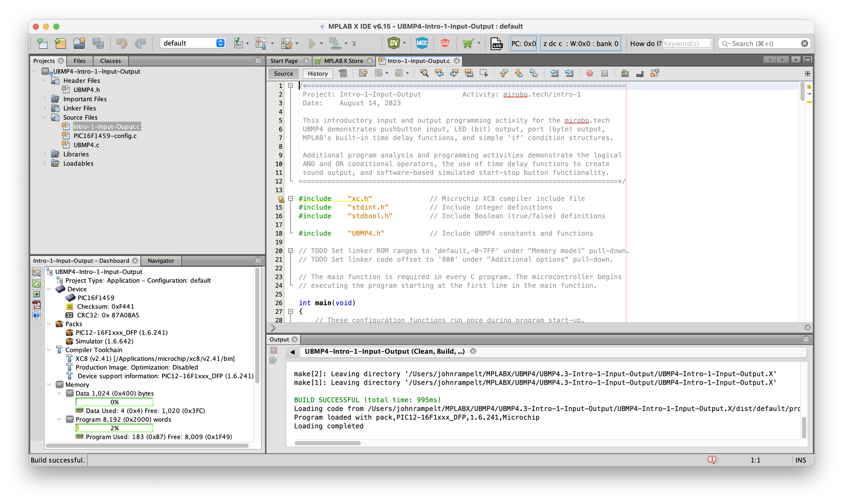Switch to the Start Page tab
Screen dimensions: 843x504
coord(284,61)
